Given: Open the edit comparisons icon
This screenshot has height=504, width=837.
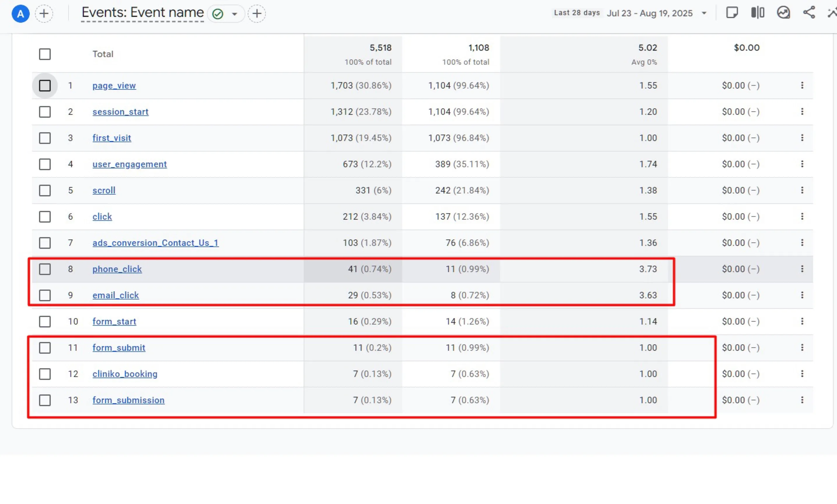Looking at the screenshot, I should click(757, 13).
